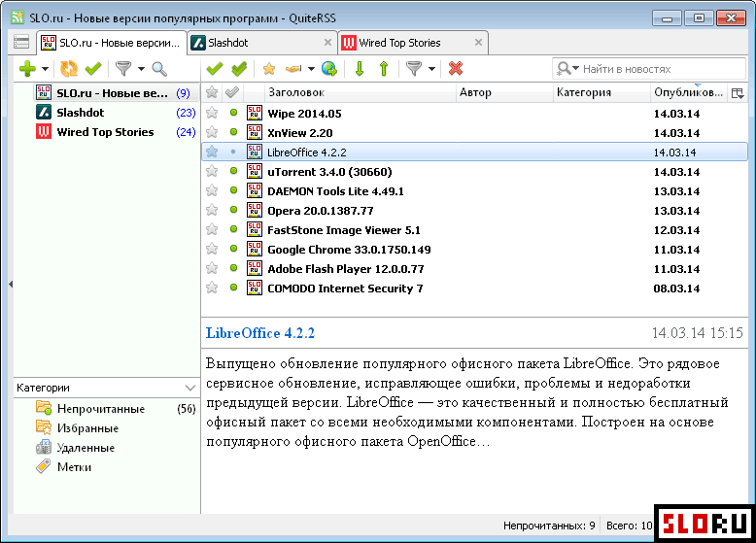Star selected news from news toolbar
756x543 pixels.
coord(269,69)
